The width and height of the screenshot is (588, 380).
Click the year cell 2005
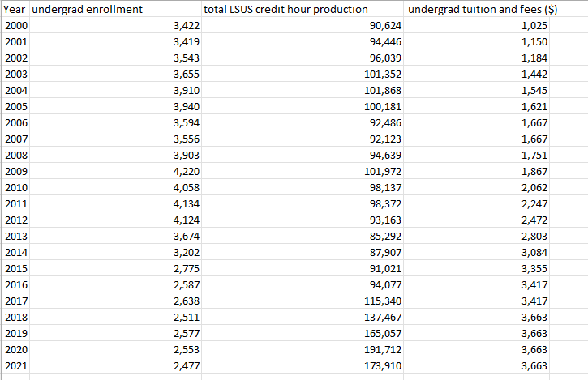(x=15, y=106)
